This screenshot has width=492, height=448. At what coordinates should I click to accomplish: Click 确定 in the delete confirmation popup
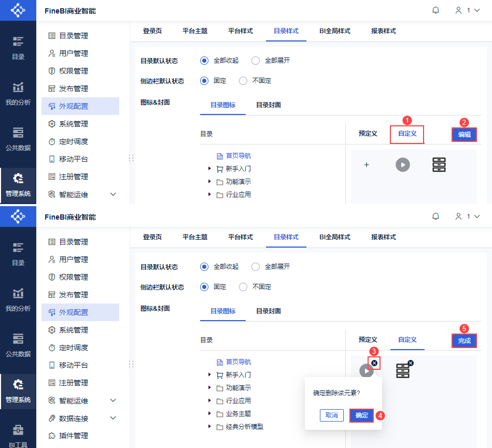[361, 415]
